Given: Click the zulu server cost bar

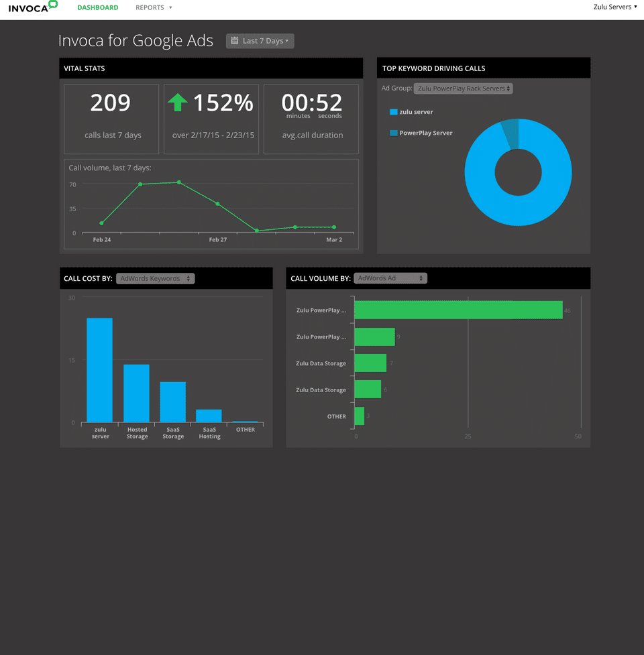Looking at the screenshot, I should 99,370.
